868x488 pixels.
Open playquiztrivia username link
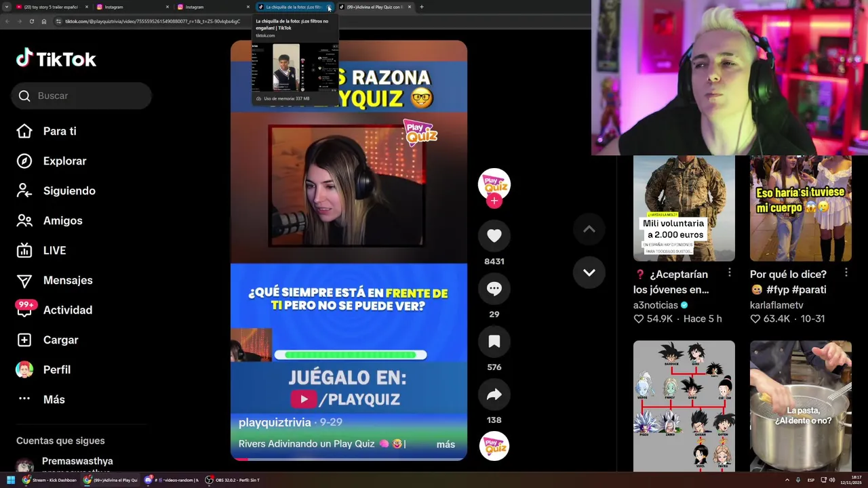(x=275, y=422)
